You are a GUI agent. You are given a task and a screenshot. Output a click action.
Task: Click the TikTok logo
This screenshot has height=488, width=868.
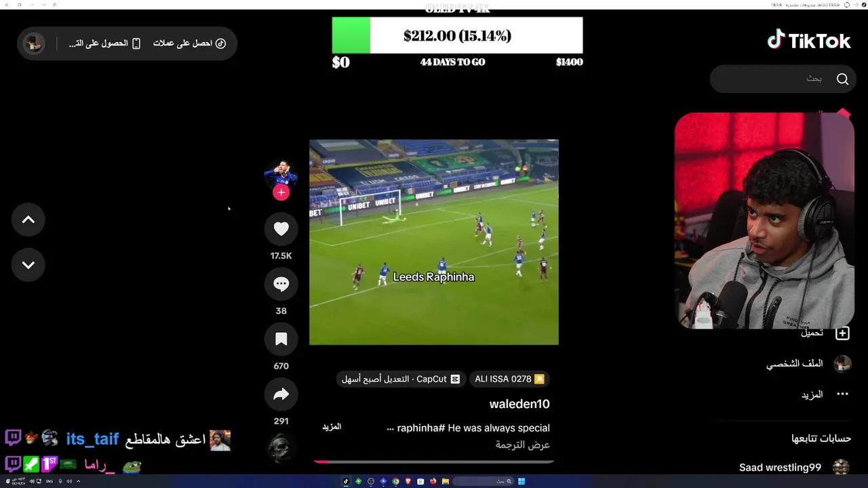click(x=809, y=41)
